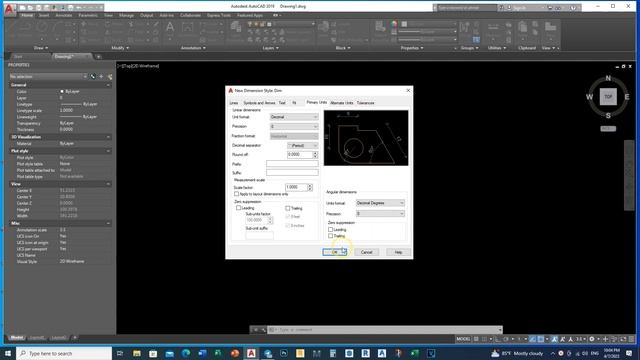
Task: Open the command line customize icon
Action: [x=263, y=329]
